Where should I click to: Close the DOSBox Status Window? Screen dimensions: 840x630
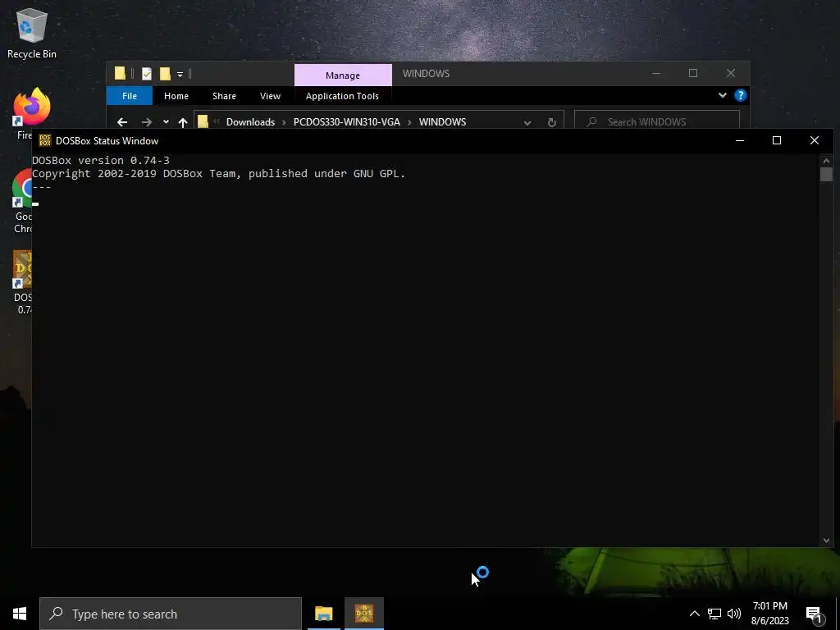point(815,140)
